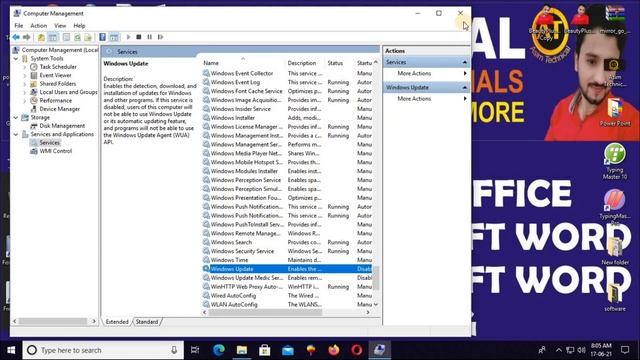This screenshot has height=360, width=640.
Task: Open Firefox from taskbar
Action: [x=334, y=350]
